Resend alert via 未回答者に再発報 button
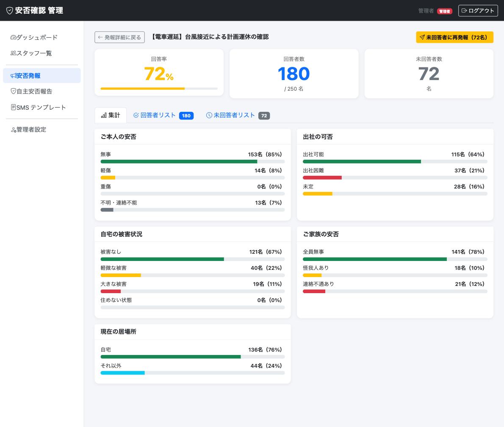Screen dimensions: 504x427 click(x=454, y=37)
